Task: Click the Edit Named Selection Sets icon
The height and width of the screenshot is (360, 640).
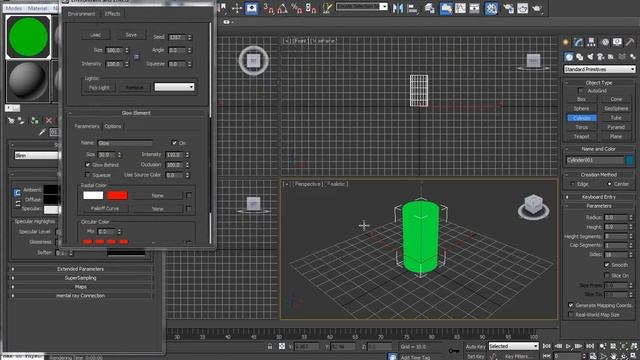Action: click(x=327, y=8)
